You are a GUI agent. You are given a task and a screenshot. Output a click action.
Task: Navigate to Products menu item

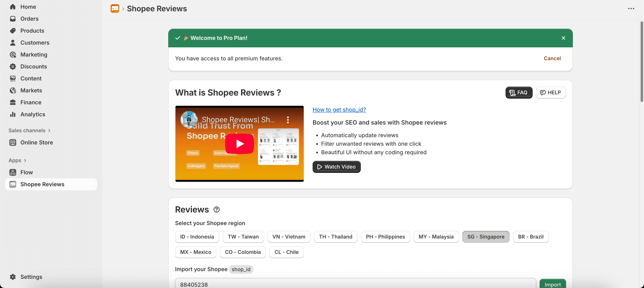32,31
